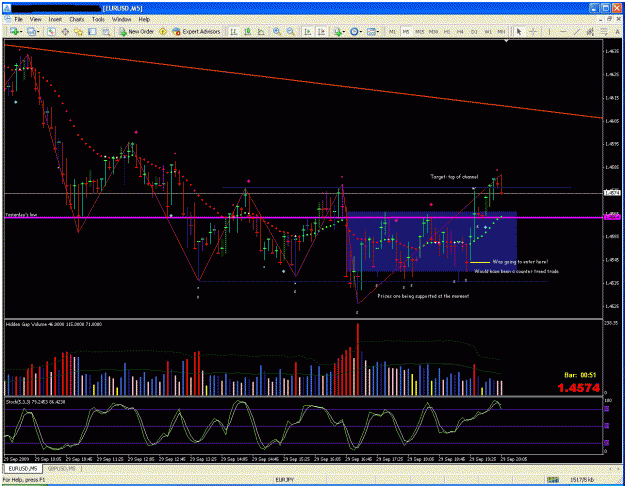Click the EURJPY status bar text
The height and width of the screenshot is (486, 625).
click(x=284, y=480)
